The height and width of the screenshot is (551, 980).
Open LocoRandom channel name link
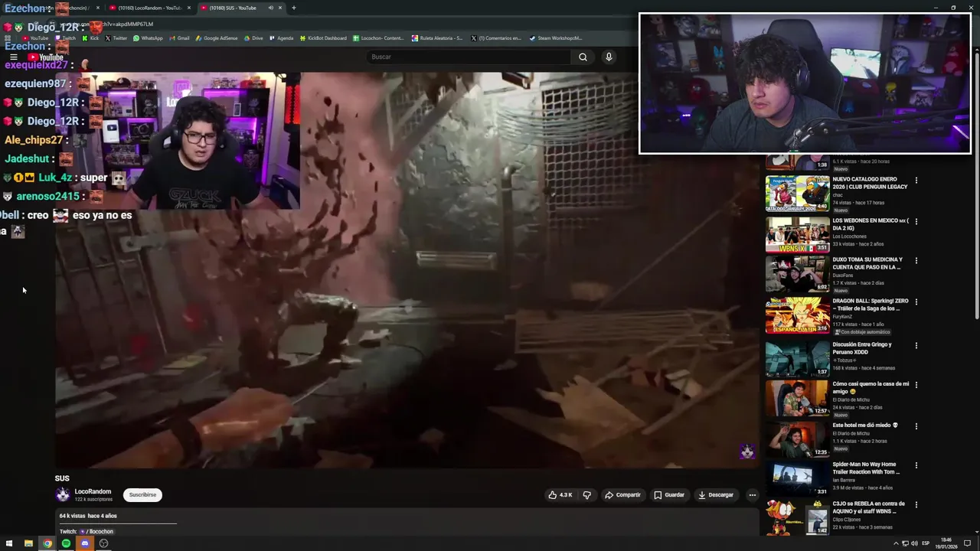click(93, 491)
